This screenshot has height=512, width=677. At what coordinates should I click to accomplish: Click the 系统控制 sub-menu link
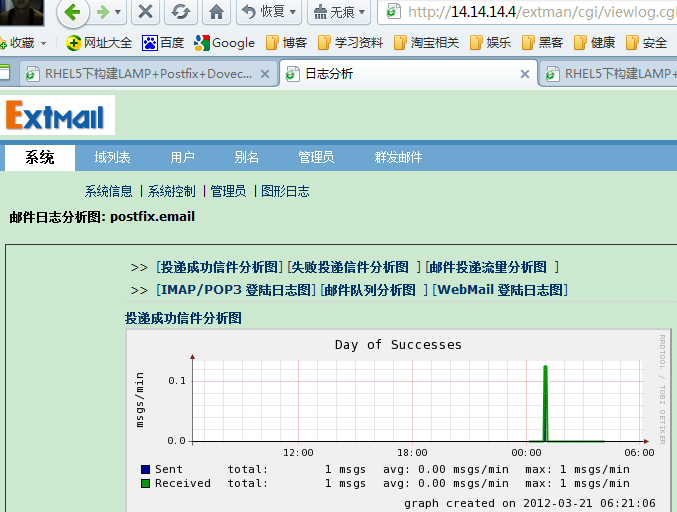pyautogui.click(x=171, y=191)
